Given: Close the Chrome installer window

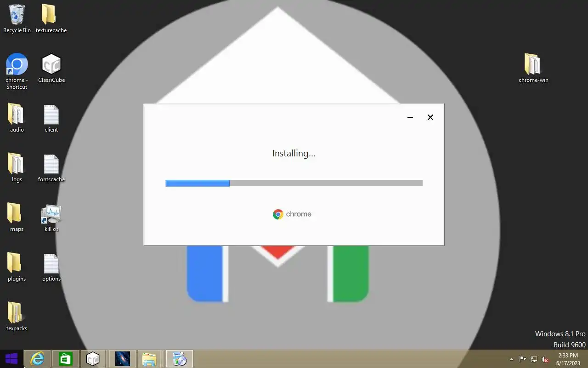Looking at the screenshot, I should (430, 117).
